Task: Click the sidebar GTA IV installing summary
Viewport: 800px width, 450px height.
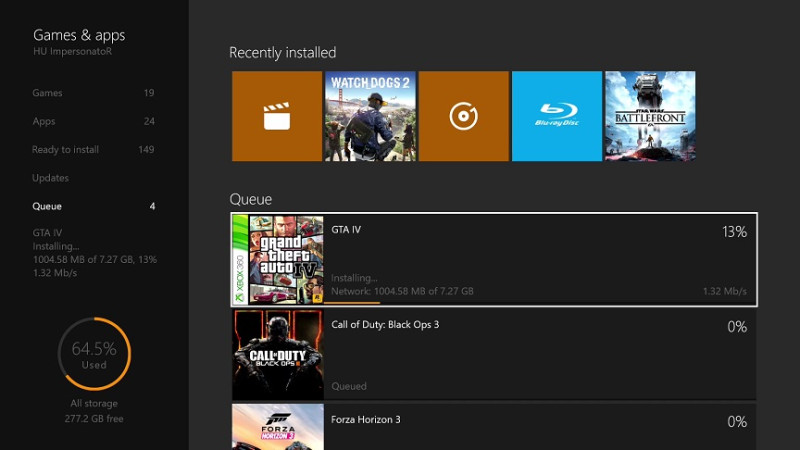Action: (x=95, y=253)
